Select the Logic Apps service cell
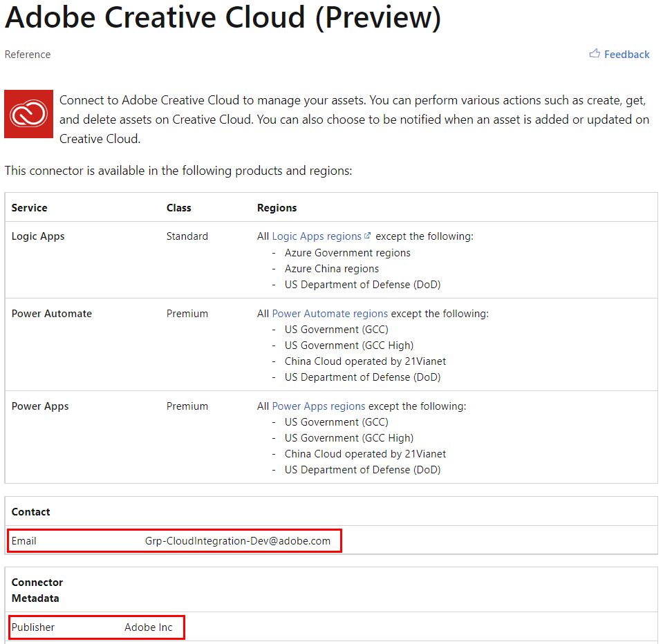This screenshot has height=644, width=663. click(38, 236)
